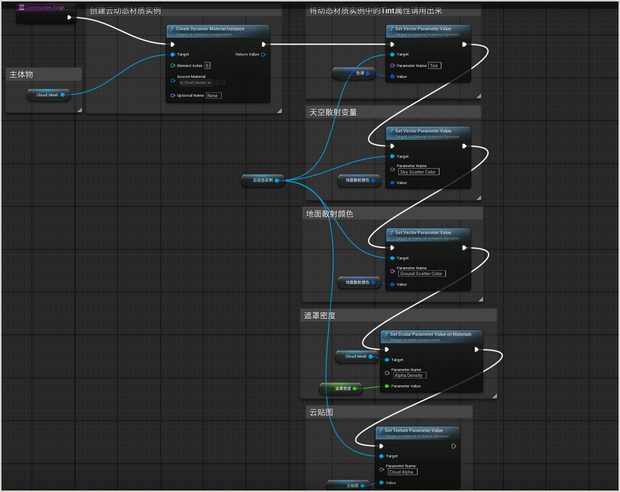The image size is (620, 492).
Task: Click green output pin of 遮罩密度 variable node
Action: 354,389
